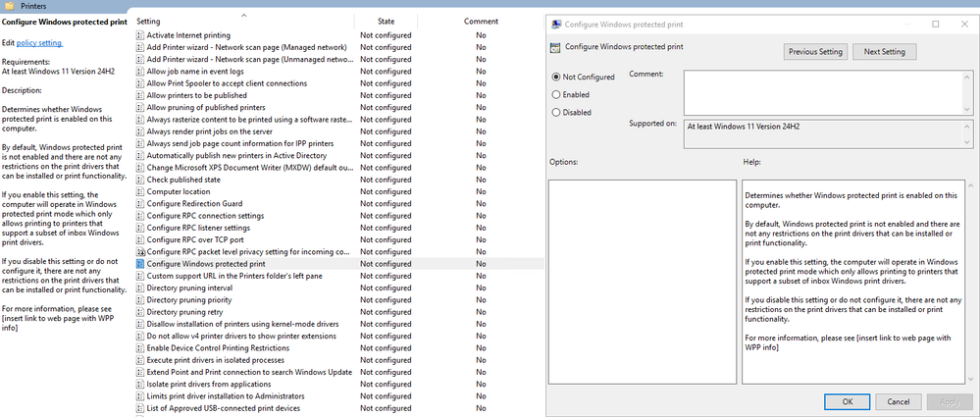Click the icon beside Check published state
Viewport: 980px width, 417px height.
coord(140,181)
